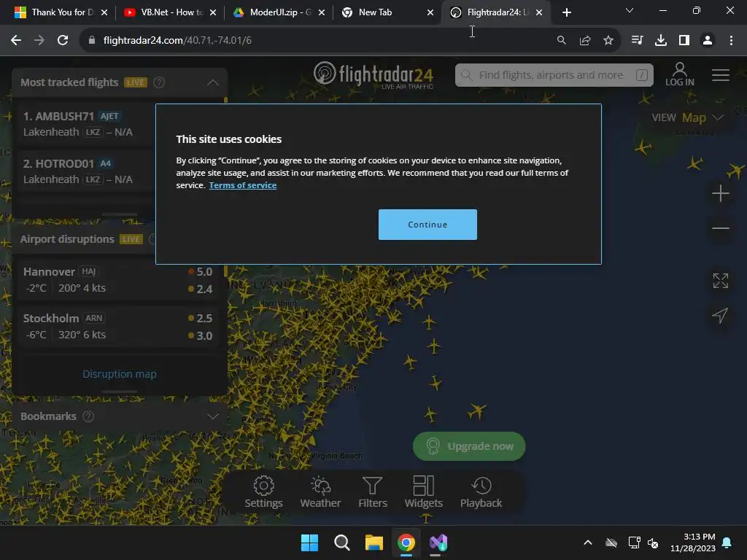Click the address bar URL
Screen dimensions: 747x560
click(177, 41)
